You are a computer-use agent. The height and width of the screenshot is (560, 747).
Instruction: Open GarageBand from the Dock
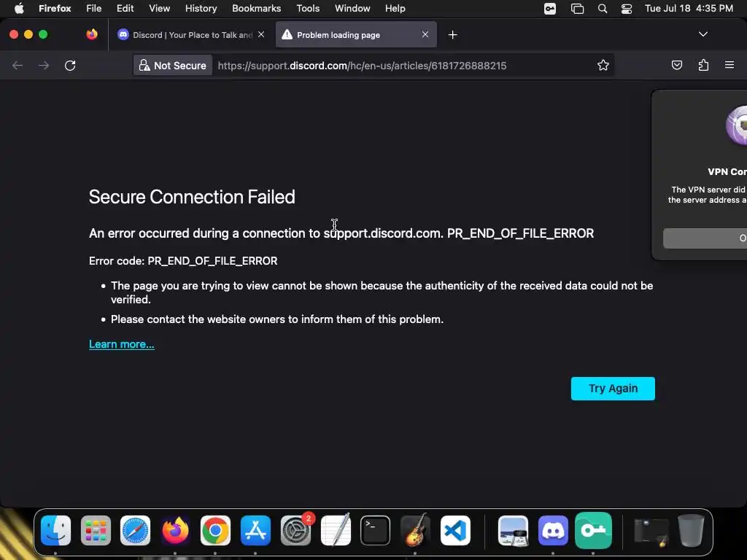pos(415,530)
